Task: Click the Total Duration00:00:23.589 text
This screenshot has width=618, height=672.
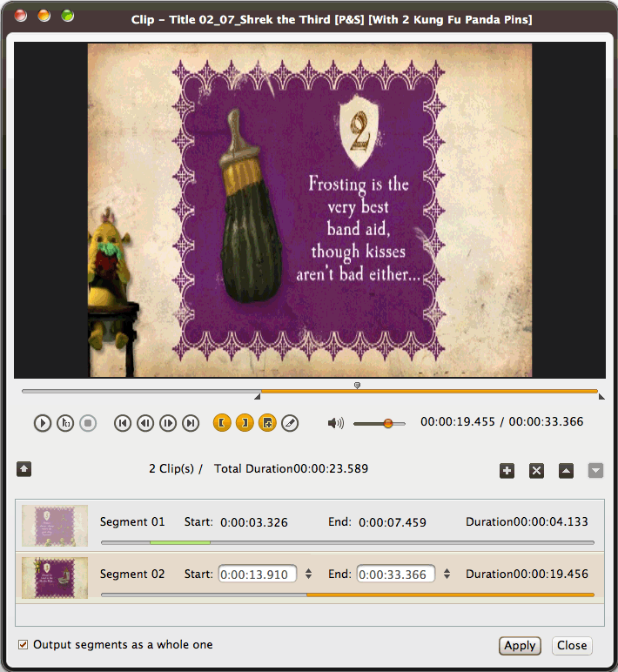Action: click(x=291, y=469)
